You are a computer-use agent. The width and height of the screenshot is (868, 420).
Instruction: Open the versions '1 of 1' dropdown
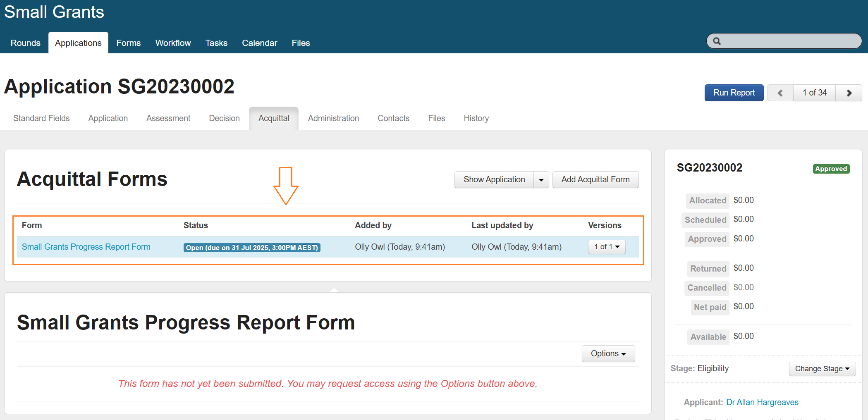[606, 247]
